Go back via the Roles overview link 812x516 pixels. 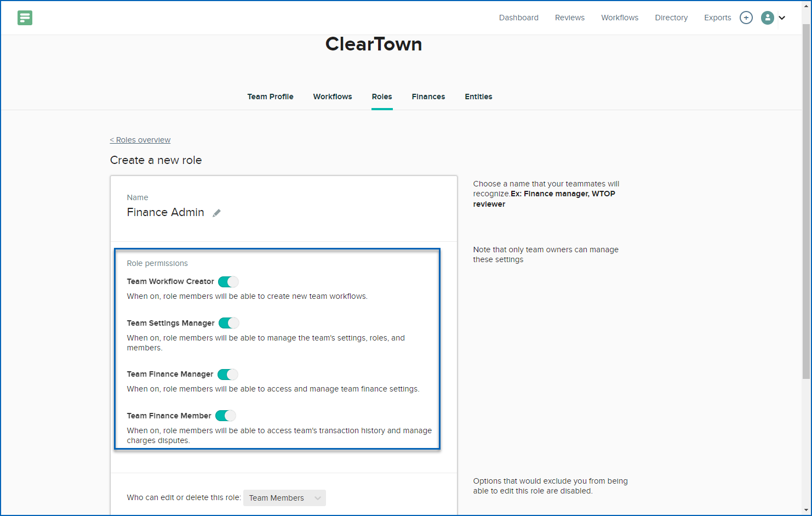140,139
